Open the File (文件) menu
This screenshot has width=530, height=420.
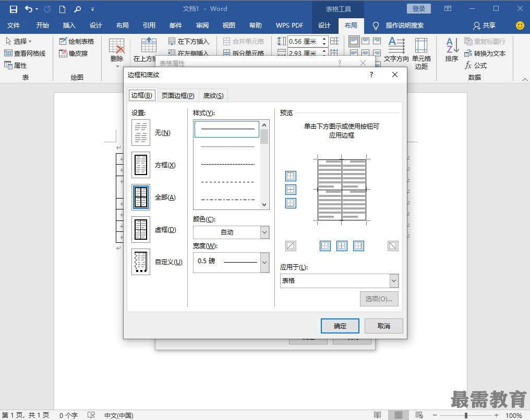click(14, 26)
